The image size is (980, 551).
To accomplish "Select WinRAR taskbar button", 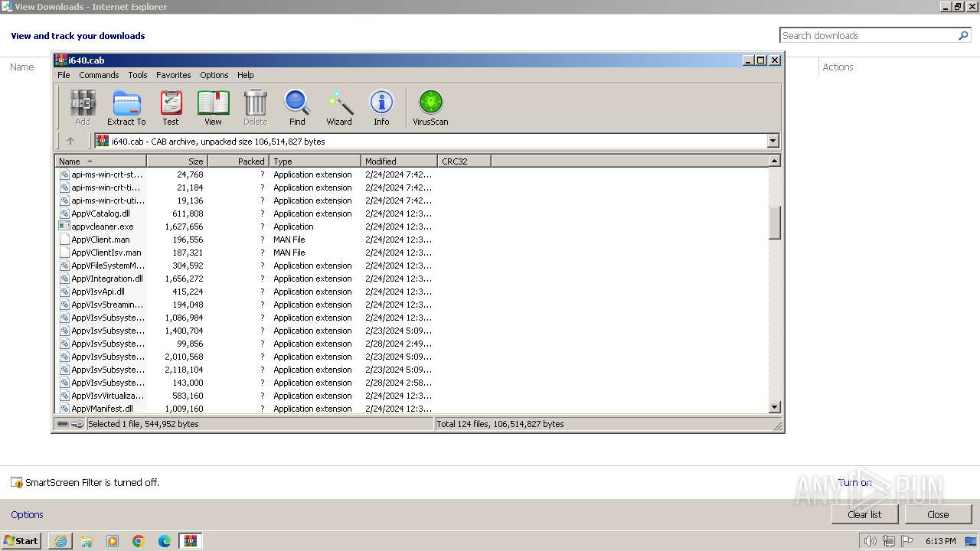I will 191,541.
